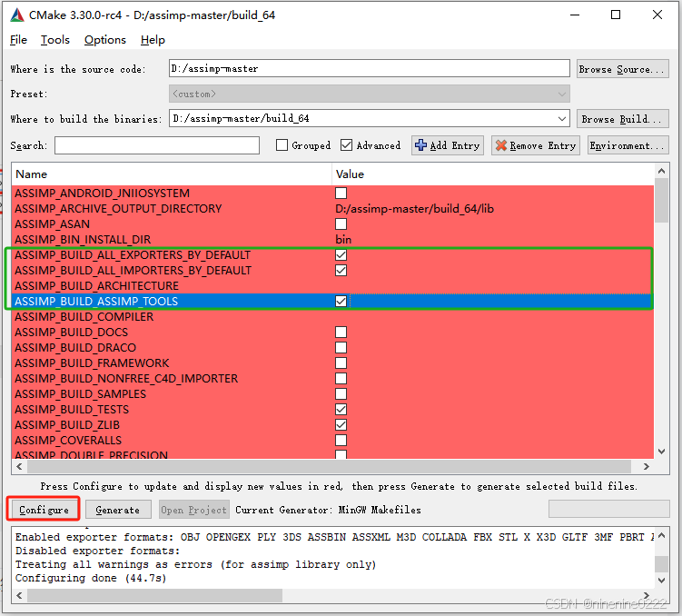Viewport: 682px width, 616px height.
Task: Open the File menu
Action: point(18,40)
